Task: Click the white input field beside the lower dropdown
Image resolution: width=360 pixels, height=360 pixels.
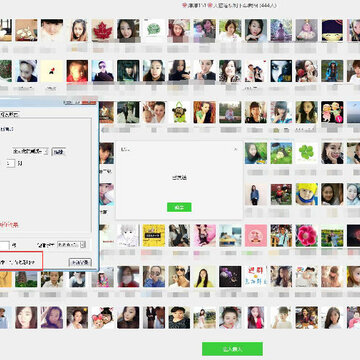Action: pyautogui.click(x=4, y=245)
